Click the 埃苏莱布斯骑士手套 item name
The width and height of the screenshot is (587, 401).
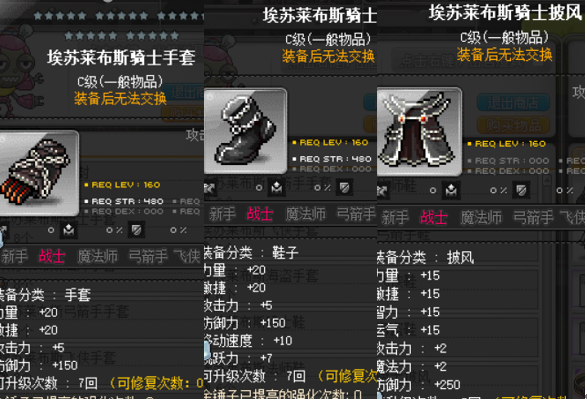[x=121, y=58]
